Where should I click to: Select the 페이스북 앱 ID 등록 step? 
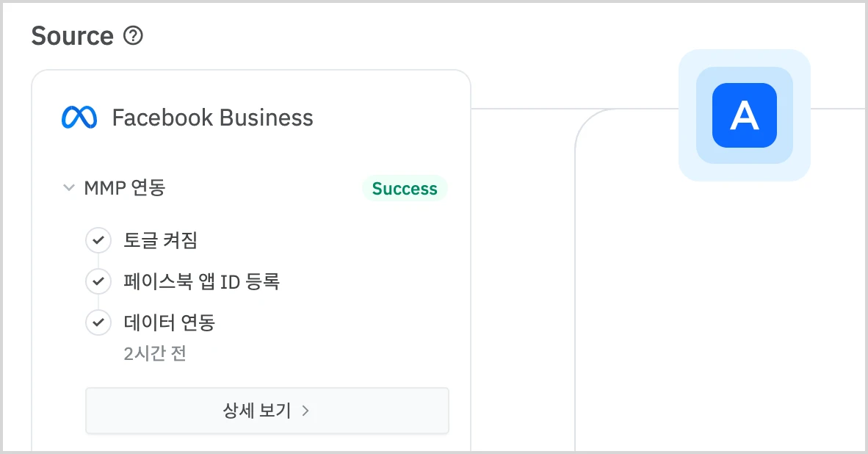pos(202,281)
